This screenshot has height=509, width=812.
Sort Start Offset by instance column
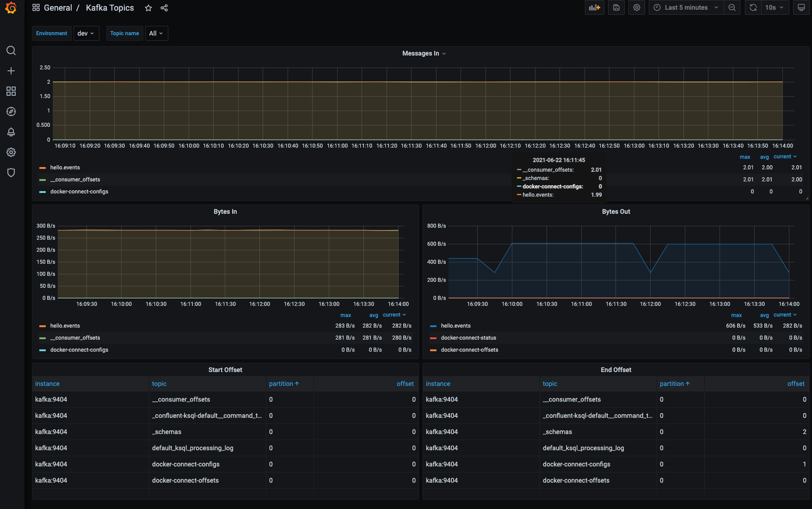coord(47,384)
